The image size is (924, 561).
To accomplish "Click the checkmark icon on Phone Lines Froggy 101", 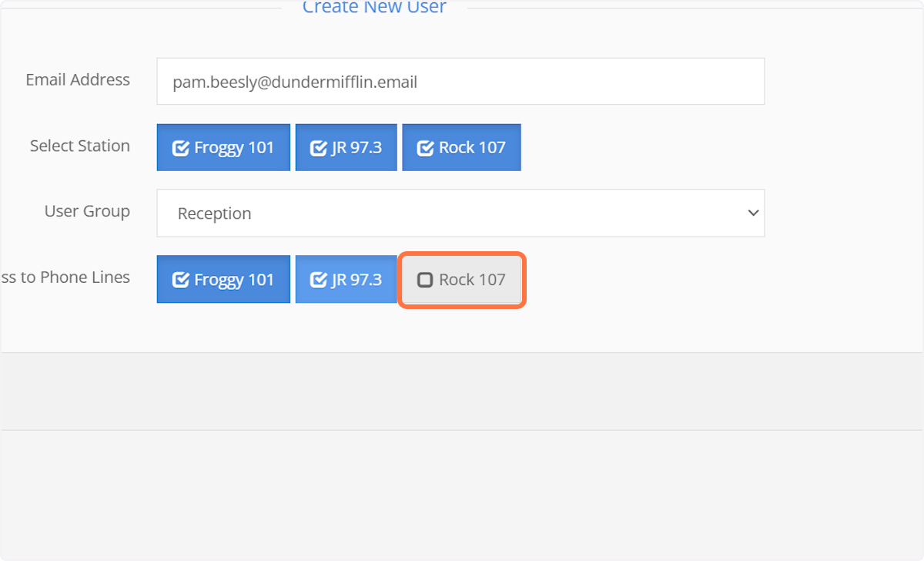I will point(180,280).
